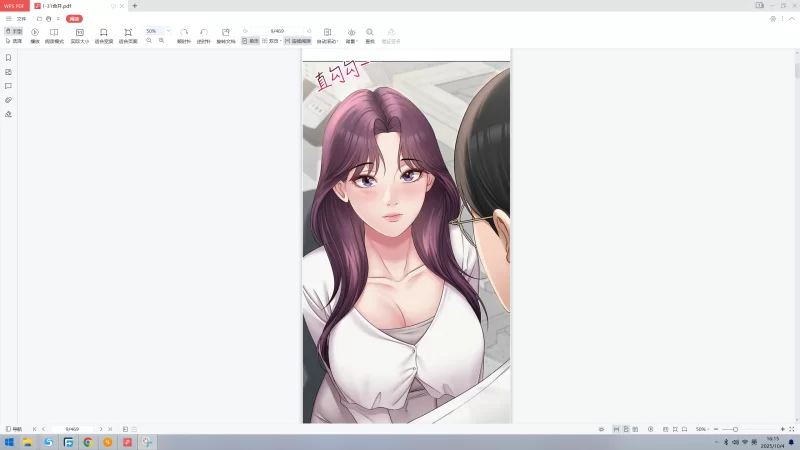Decrease zoom with status bar minus
This screenshot has height=450, width=800.
pos(716,429)
